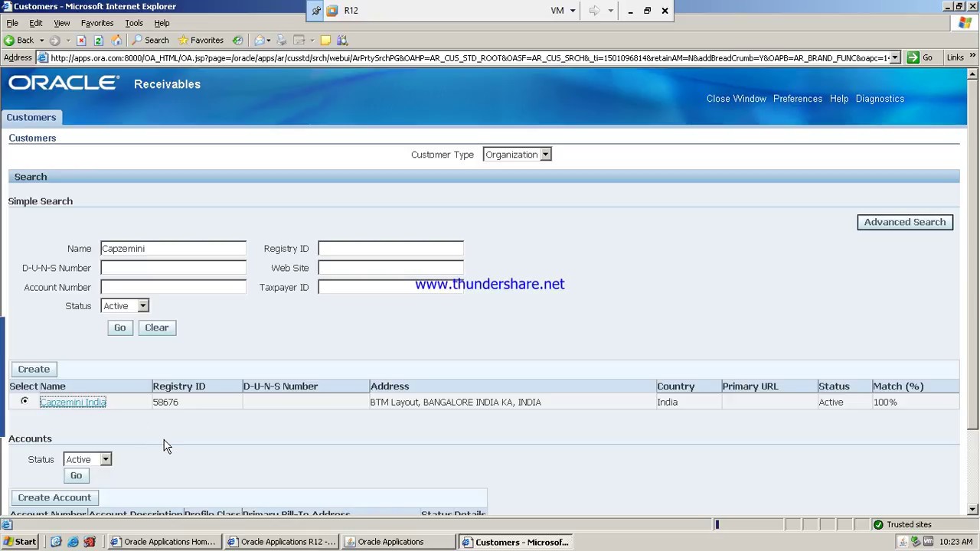
Task: Click the History icon in toolbar
Action: (237, 41)
